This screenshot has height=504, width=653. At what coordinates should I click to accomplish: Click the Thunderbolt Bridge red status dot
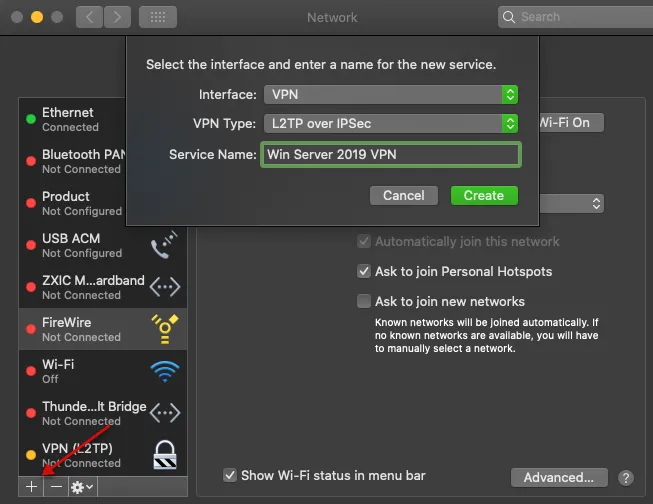tap(31, 413)
